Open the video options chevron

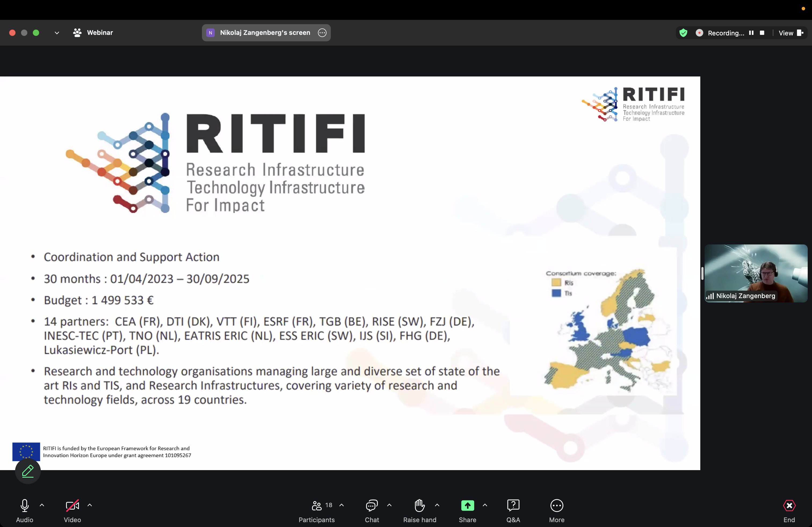pyautogui.click(x=90, y=506)
